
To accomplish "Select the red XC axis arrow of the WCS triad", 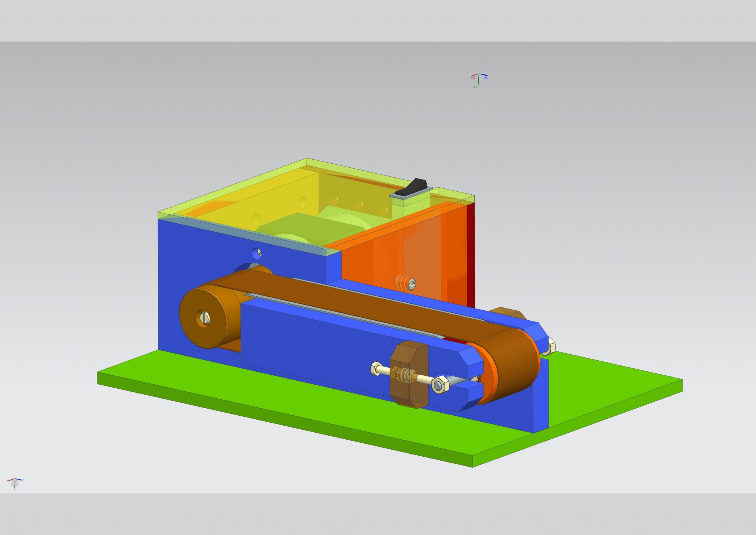I will coord(474,75).
